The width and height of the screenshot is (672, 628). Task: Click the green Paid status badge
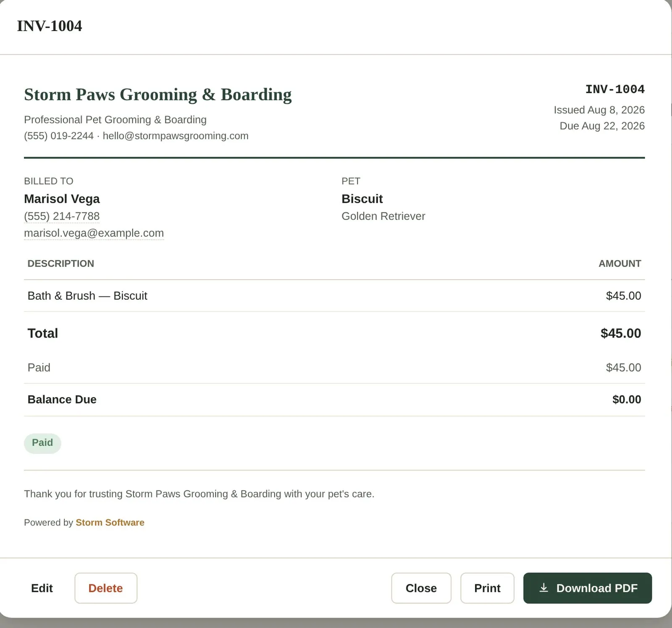point(42,443)
